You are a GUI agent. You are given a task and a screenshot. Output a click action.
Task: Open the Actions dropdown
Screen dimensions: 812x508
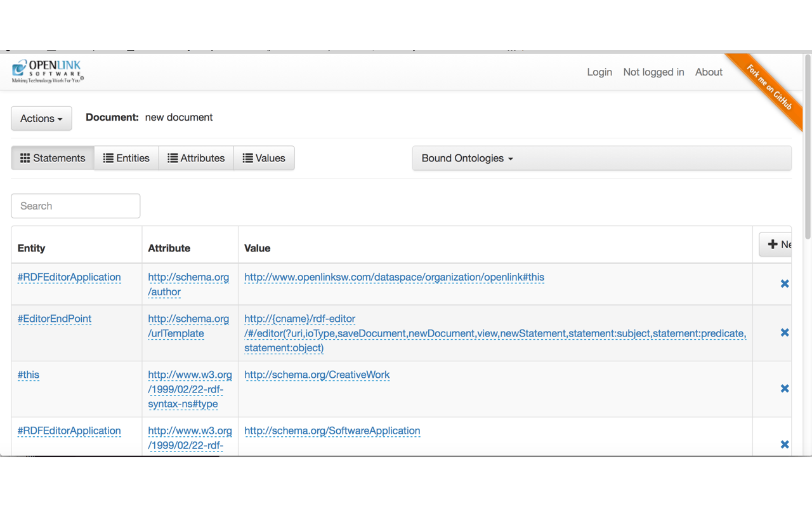pos(41,118)
